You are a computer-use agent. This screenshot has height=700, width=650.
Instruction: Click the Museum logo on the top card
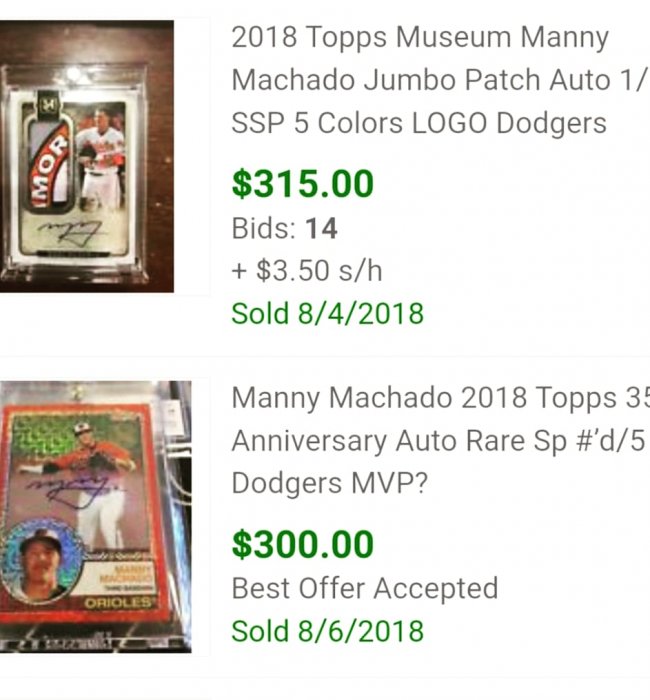click(x=45, y=101)
